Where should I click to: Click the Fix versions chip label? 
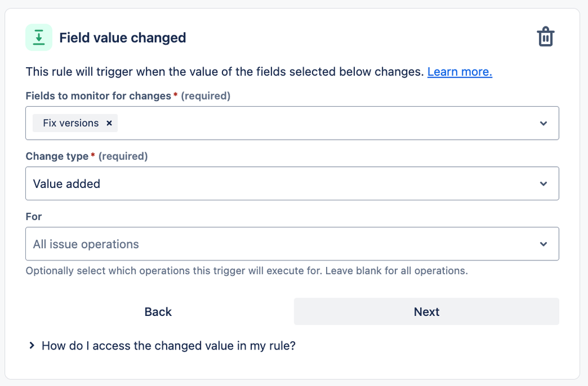[x=71, y=123]
